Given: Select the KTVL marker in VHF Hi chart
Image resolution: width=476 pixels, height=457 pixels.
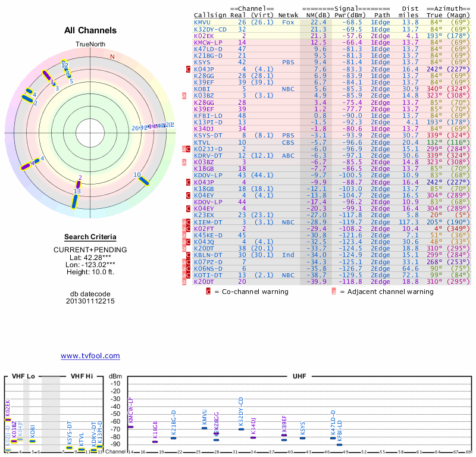Looking at the screenshot, I should (x=81, y=450).
